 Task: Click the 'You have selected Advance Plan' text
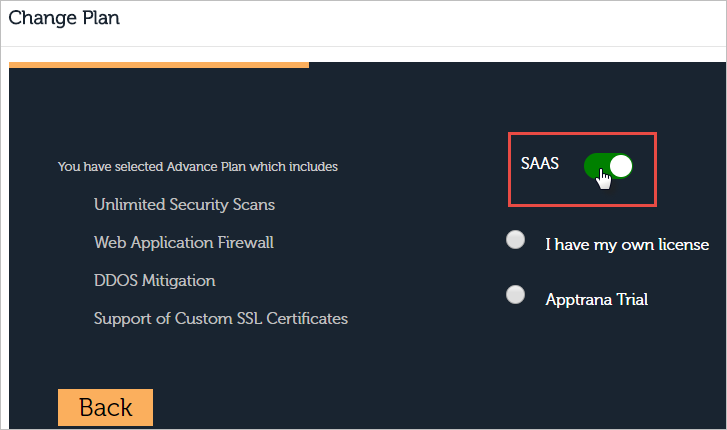(198, 167)
